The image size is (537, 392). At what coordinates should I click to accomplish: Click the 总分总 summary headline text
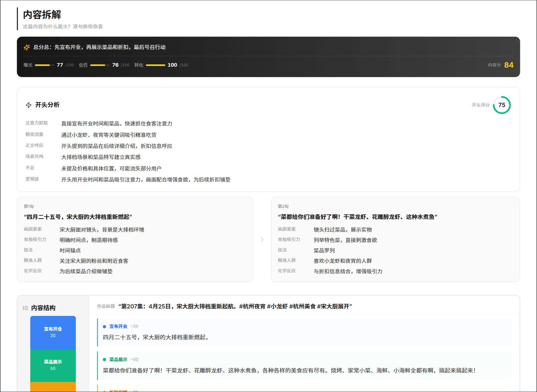click(99, 47)
